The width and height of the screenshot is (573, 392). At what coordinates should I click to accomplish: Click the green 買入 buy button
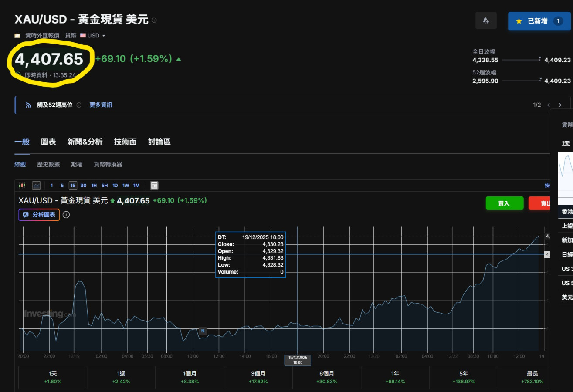504,203
